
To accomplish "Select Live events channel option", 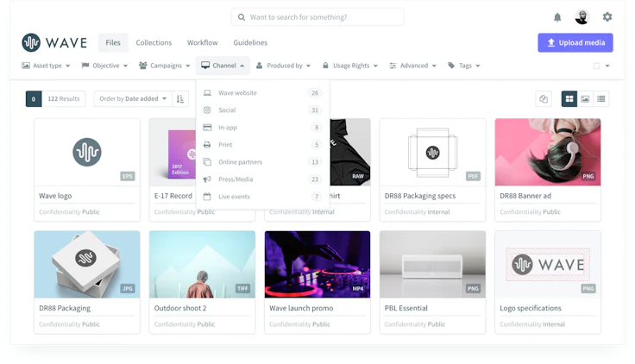I will click(x=262, y=197).
